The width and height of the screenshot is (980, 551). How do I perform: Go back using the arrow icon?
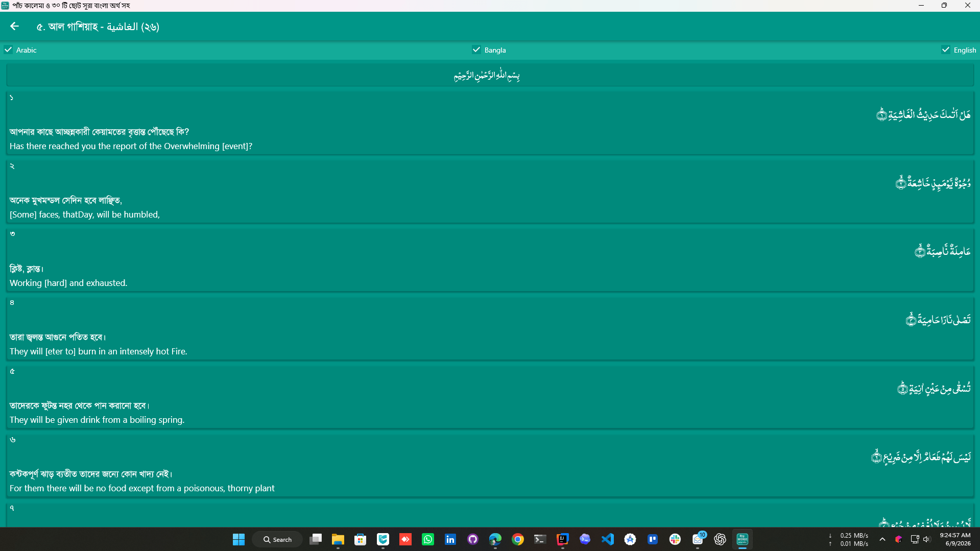coord(14,26)
